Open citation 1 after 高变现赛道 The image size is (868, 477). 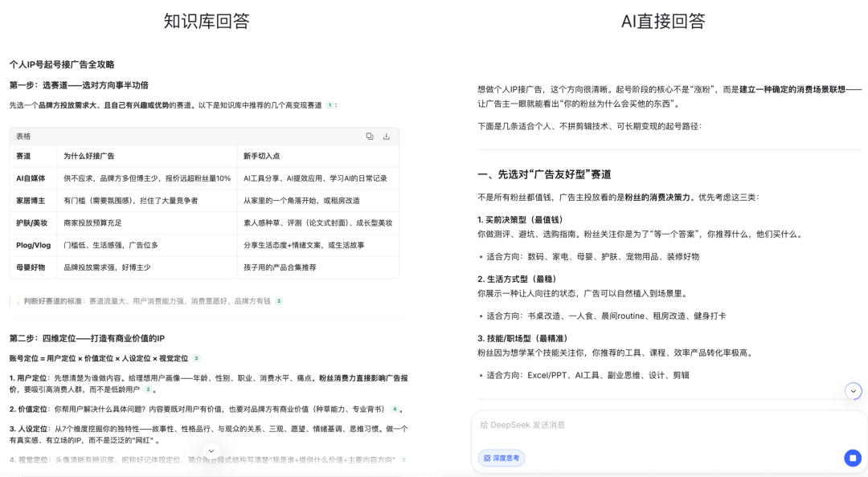click(330, 105)
